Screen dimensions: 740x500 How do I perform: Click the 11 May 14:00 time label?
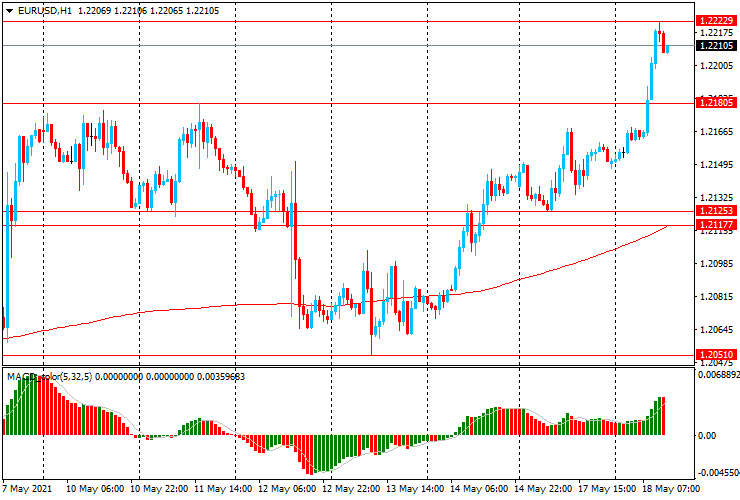point(224,489)
